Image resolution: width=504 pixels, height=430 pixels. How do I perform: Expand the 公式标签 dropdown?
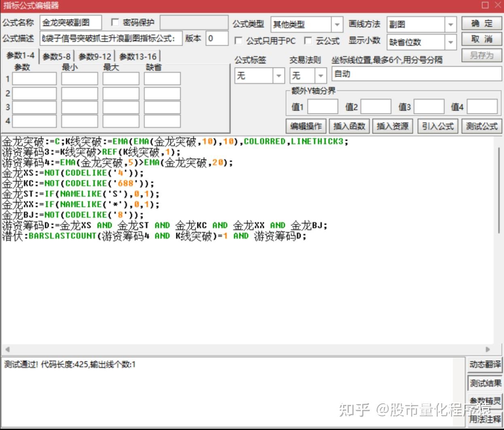click(x=279, y=76)
